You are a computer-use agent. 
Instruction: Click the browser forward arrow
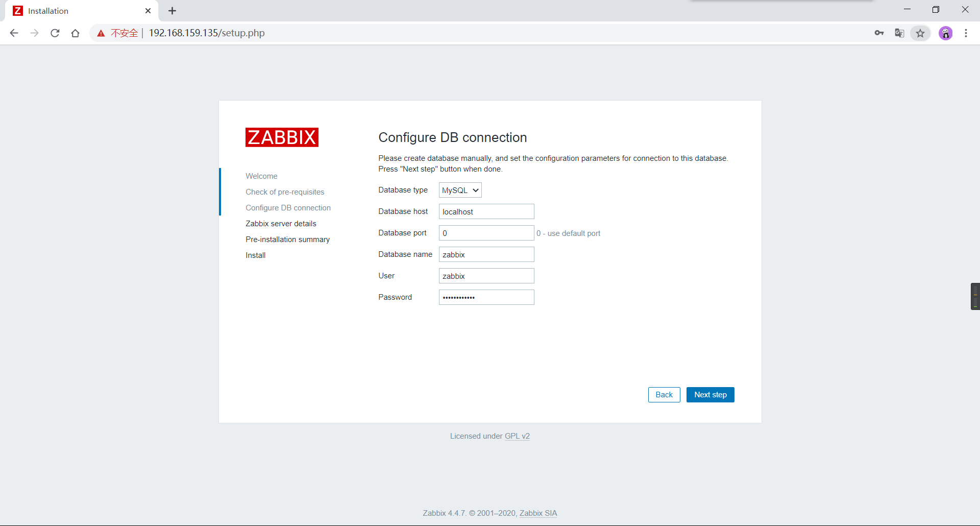34,33
